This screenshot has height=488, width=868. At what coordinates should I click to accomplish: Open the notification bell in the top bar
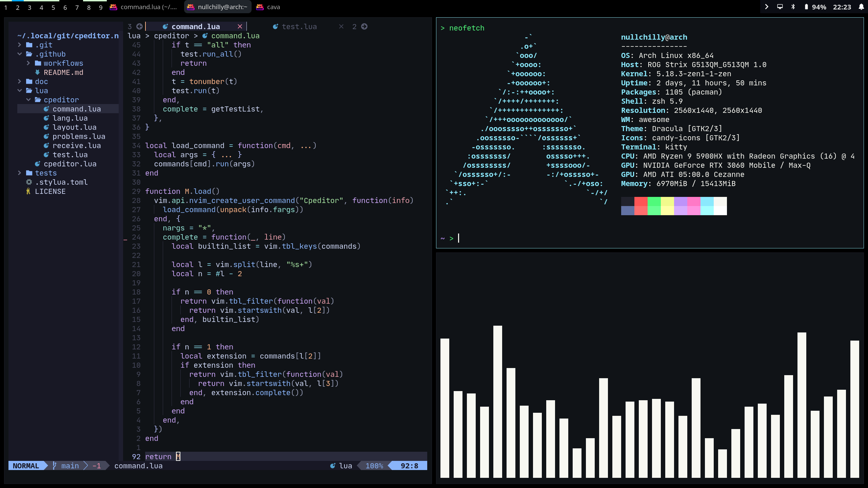point(861,7)
